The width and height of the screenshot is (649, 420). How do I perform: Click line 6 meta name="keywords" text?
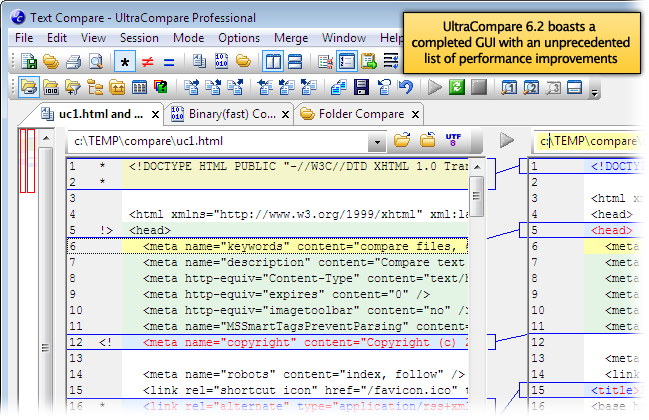click(305, 247)
